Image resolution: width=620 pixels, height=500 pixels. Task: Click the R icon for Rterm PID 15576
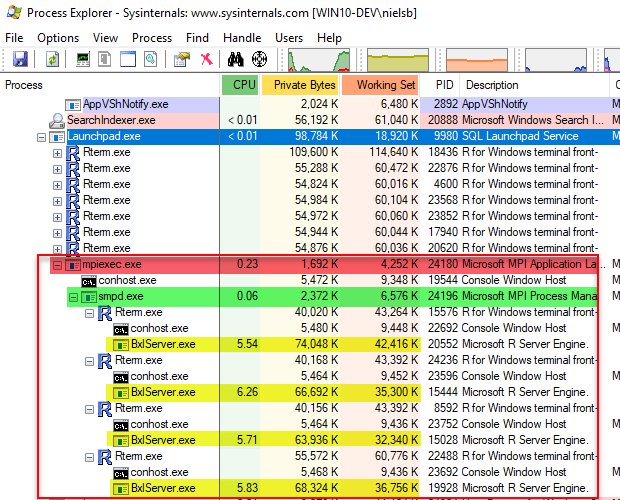(x=105, y=313)
